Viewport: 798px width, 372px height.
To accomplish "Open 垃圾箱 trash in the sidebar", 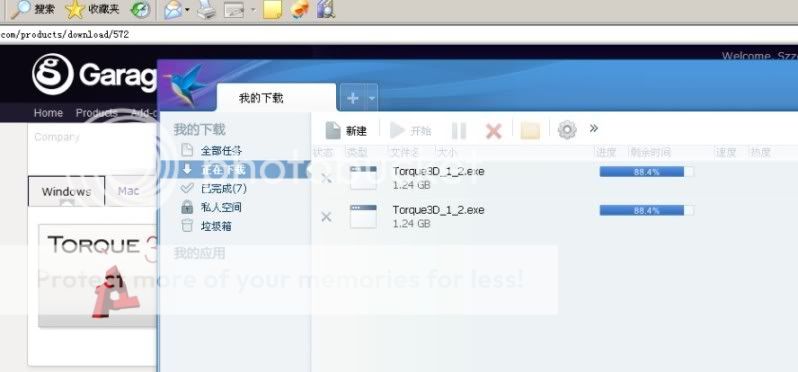I will (x=216, y=226).
